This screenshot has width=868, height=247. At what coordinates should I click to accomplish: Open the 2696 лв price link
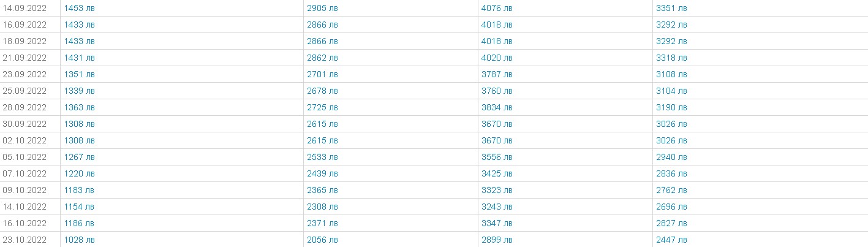(x=671, y=207)
